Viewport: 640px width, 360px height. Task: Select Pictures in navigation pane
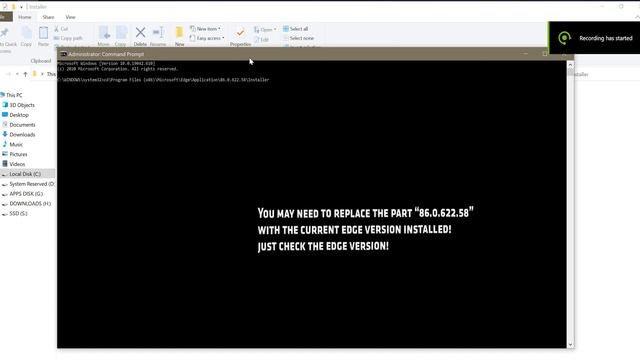pos(15,154)
